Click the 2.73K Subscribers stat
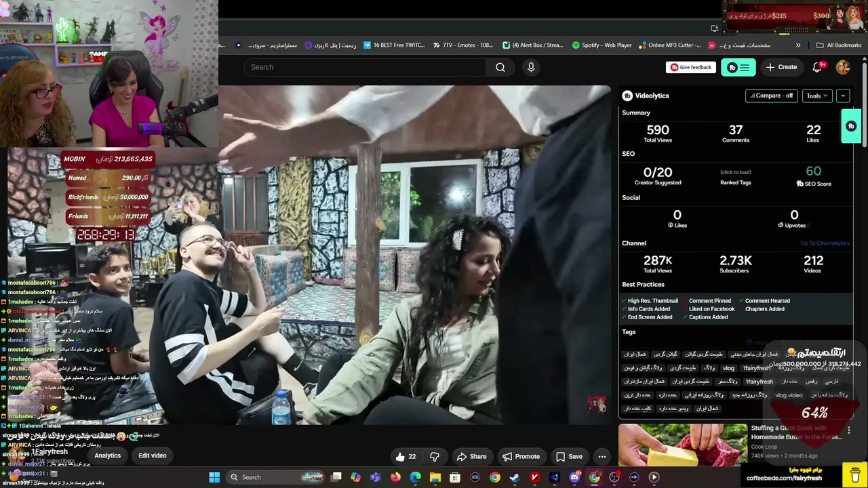This screenshot has height=488, width=868. pyautogui.click(x=736, y=264)
